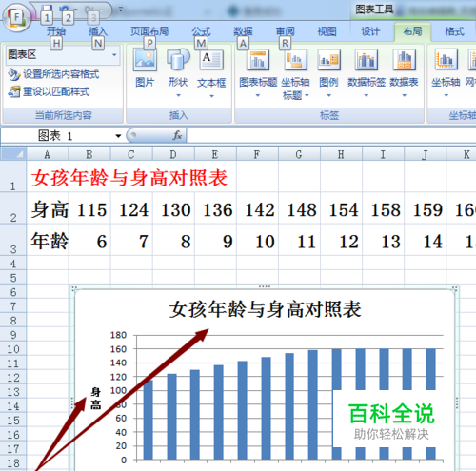The width and height of the screenshot is (476, 471).
Task: Expand the 形状 dropdown arrow
Action: pos(178,95)
